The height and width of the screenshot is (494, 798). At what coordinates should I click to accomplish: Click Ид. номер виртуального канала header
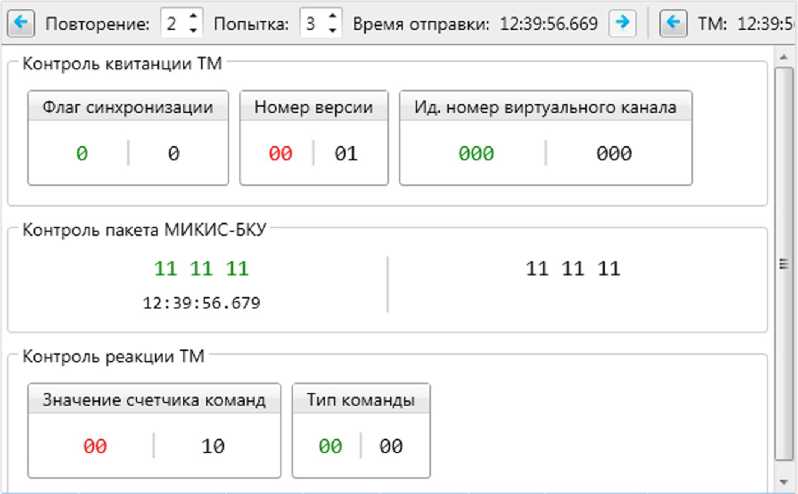[546, 107]
